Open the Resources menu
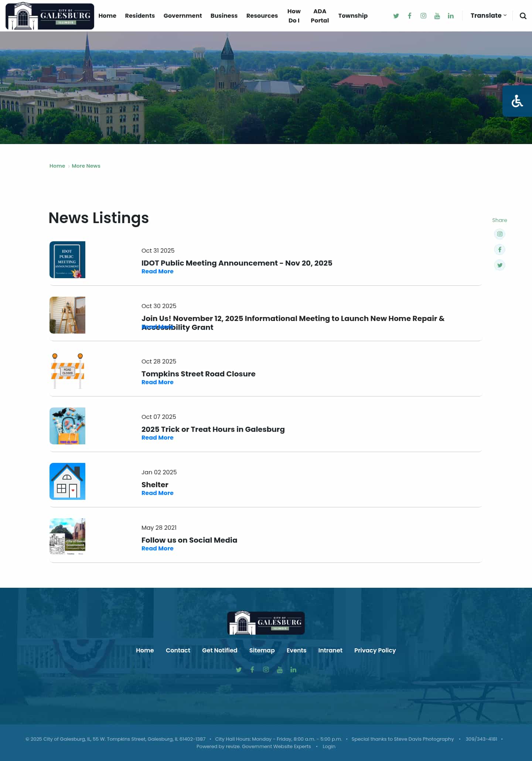 click(262, 16)
